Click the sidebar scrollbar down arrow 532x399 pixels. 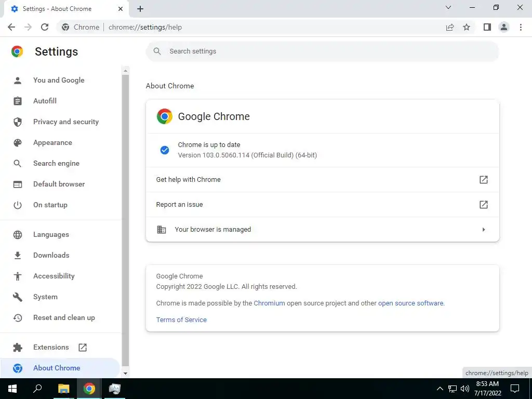click(x=126, y=373)
